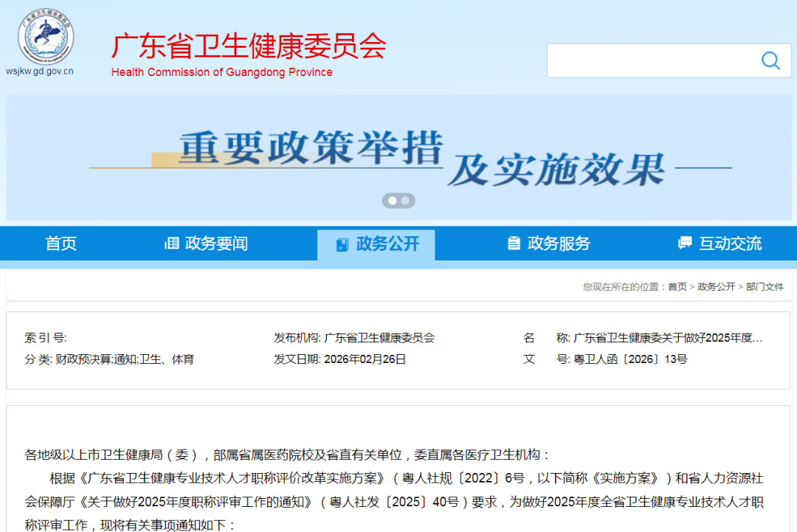Click the search magnifier icon
The width and height of the screenshot is (797, 532).
[770, 61]
